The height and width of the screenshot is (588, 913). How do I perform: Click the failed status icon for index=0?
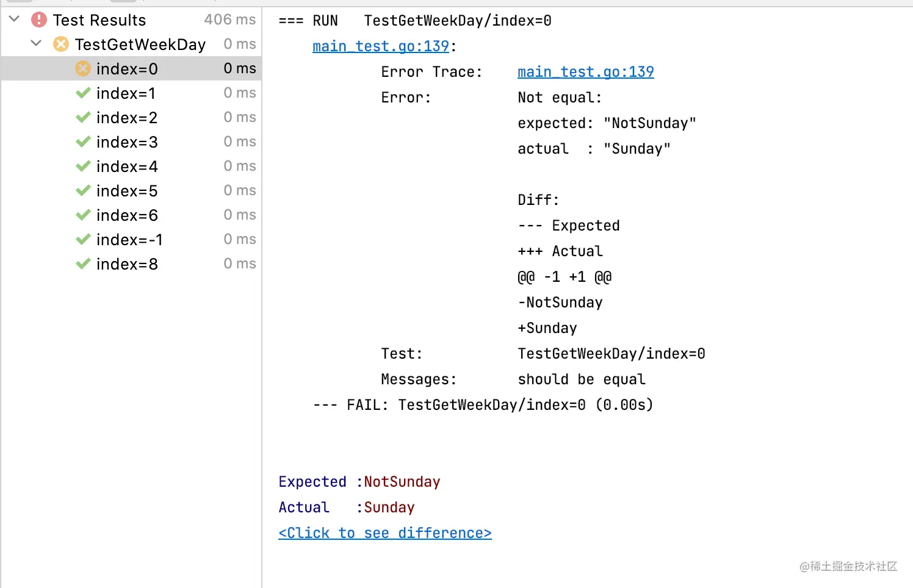[x=83, y=68]
